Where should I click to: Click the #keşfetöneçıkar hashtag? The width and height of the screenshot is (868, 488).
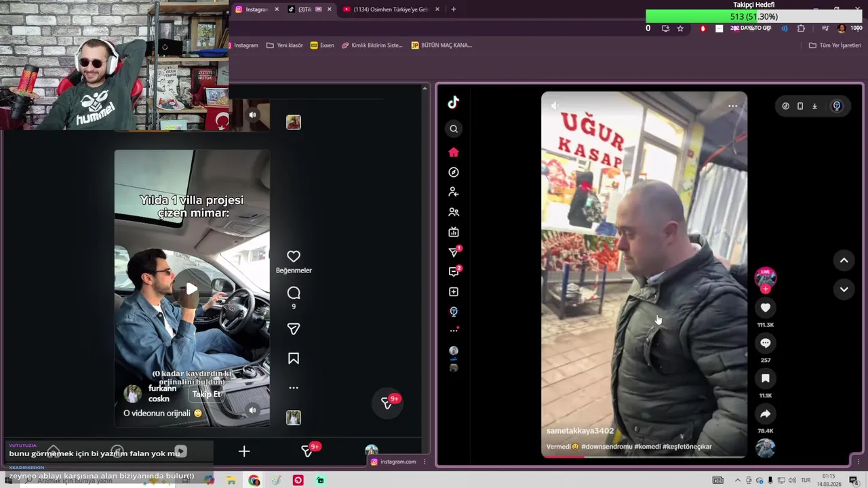[x=688, y=447]
